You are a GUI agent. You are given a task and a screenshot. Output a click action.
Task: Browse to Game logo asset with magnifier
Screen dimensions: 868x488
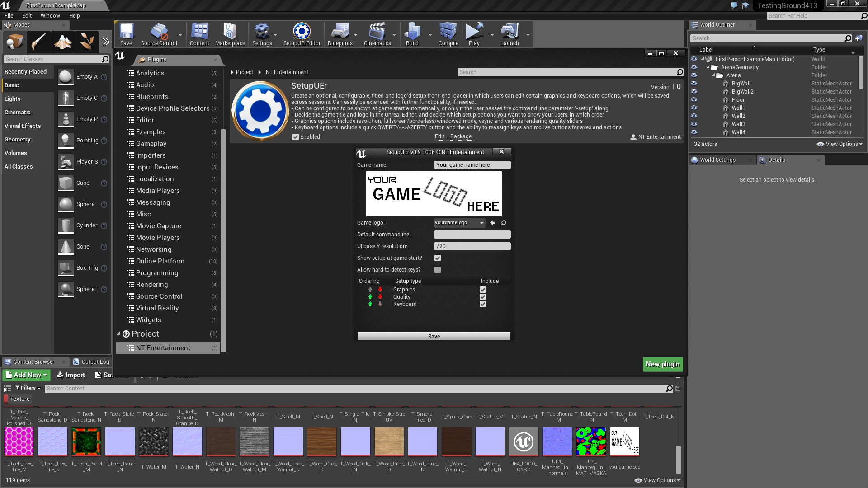pos(504,223)
